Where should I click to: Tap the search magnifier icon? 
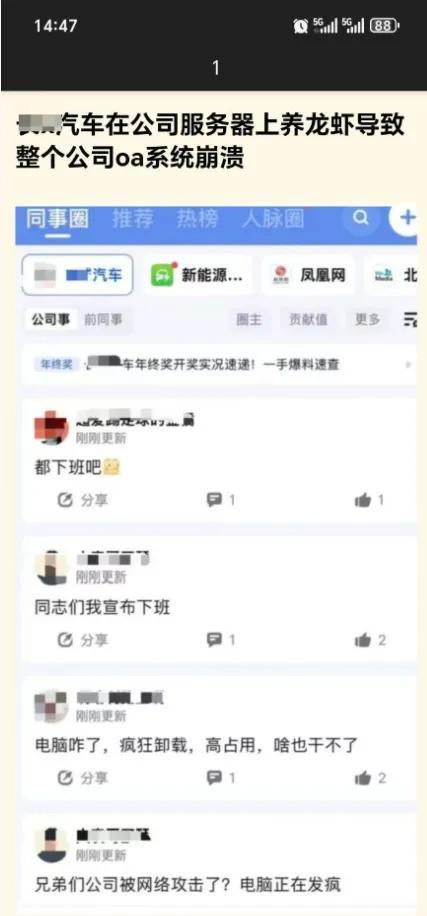coord(361,219)
